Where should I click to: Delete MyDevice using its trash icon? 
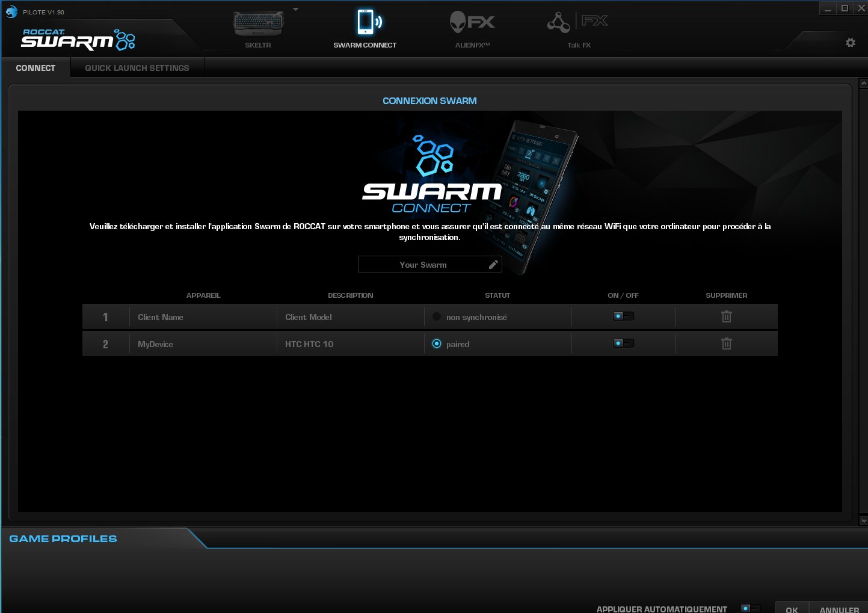pyautogui.click(x=726, y=343)
